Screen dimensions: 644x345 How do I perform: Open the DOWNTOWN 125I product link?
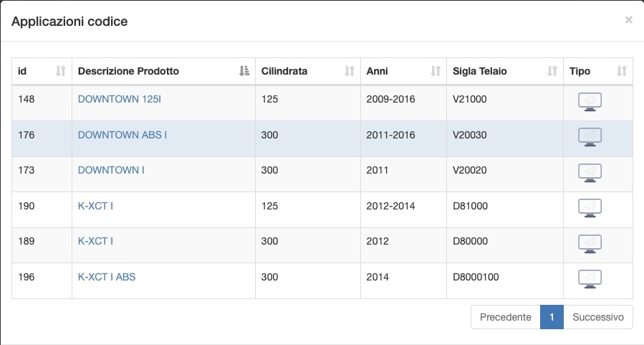pos(119,99)
